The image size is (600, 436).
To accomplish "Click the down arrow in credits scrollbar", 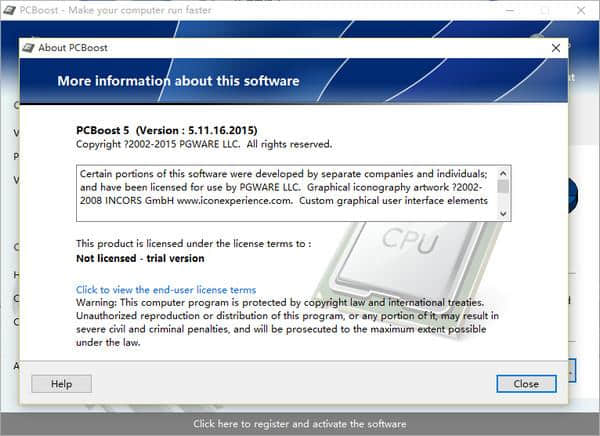I will point(504,214).
